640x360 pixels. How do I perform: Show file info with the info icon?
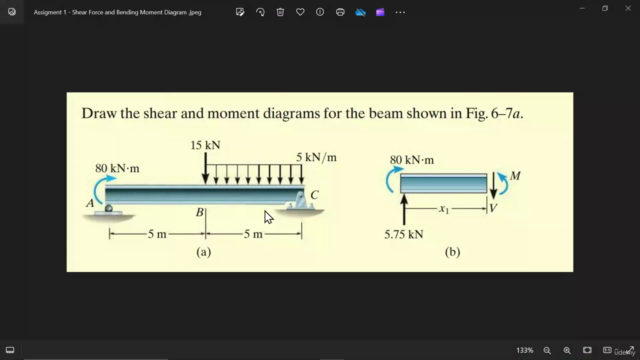tap(320, 12)
